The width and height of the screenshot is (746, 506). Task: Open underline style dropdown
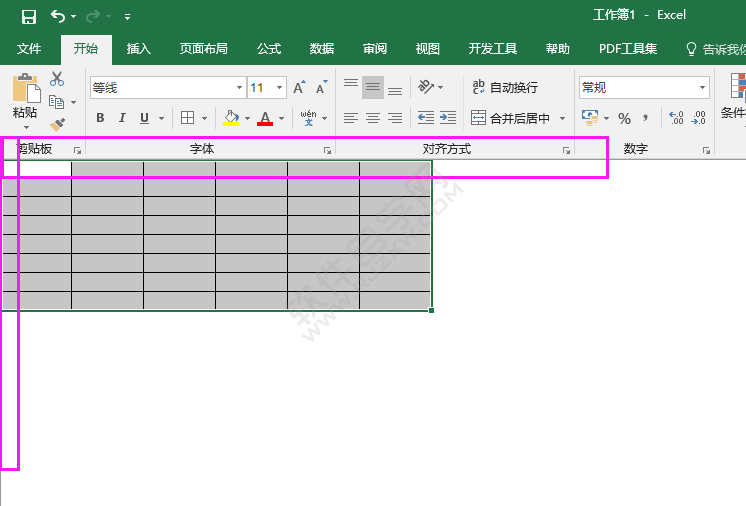pos(161,118)
